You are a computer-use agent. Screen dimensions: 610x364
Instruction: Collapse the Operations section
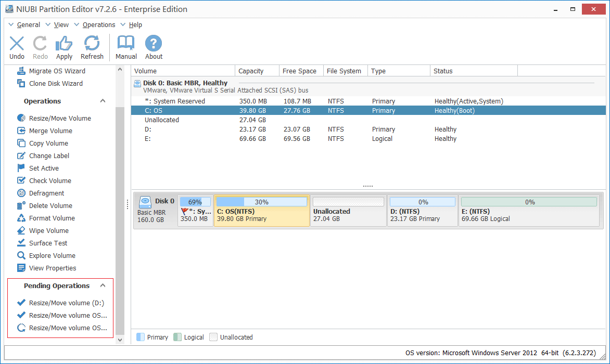point(103,101)
